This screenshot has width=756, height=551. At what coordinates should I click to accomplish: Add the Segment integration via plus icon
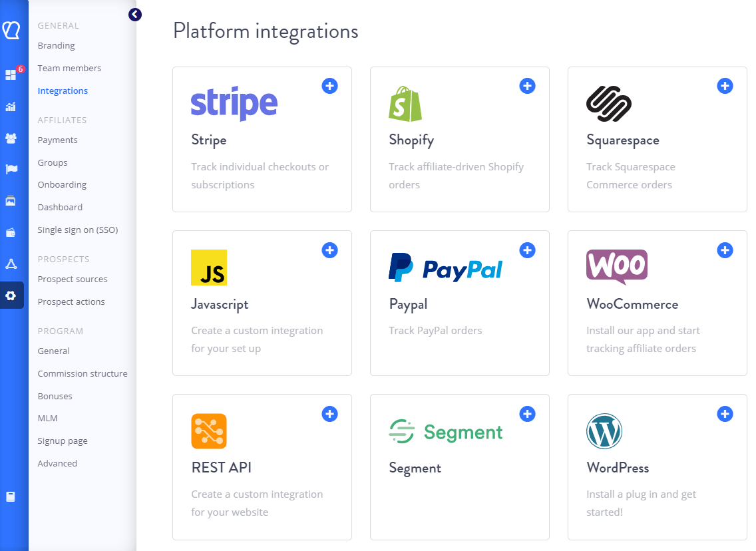528,414
